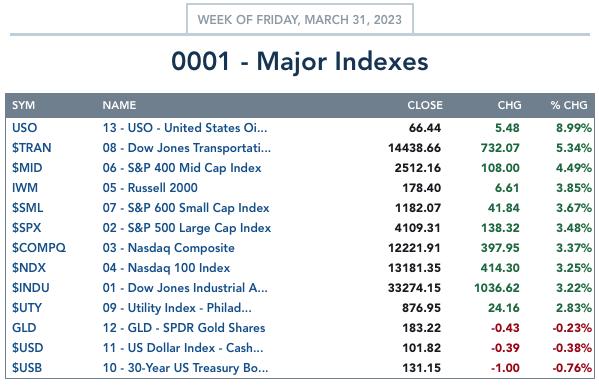599x386 pixels.
Task: Sort by the CHG column header
Action: click(509, 105)
